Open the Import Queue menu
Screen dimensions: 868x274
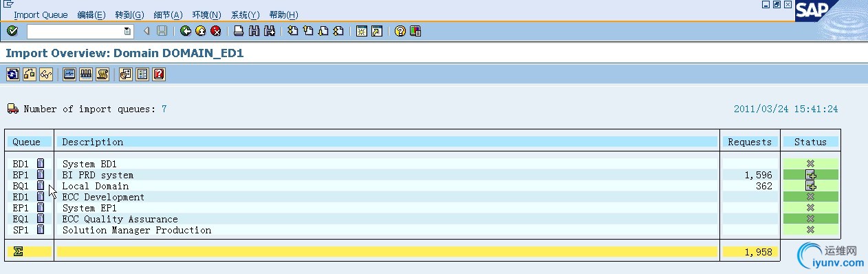(x=41, y=14)
